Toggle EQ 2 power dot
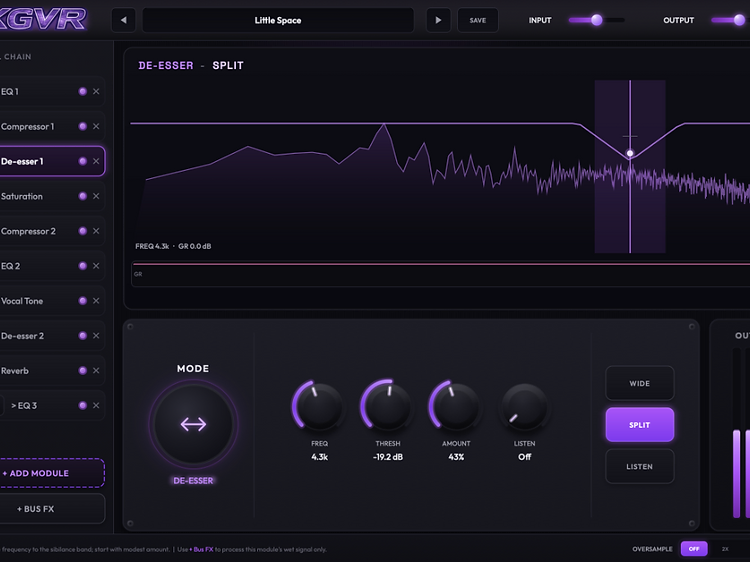 [83, 266]
